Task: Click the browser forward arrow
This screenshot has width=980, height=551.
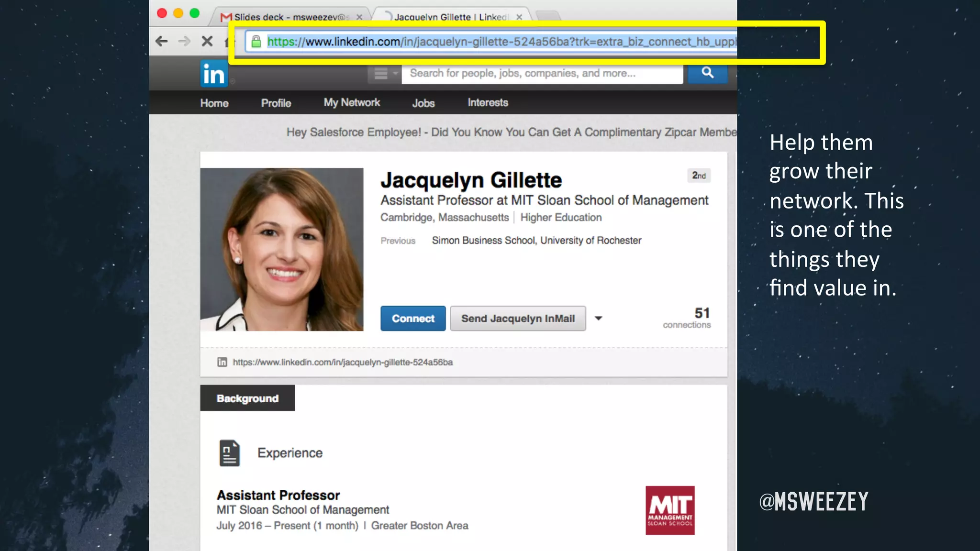Action: pos(184,41)
